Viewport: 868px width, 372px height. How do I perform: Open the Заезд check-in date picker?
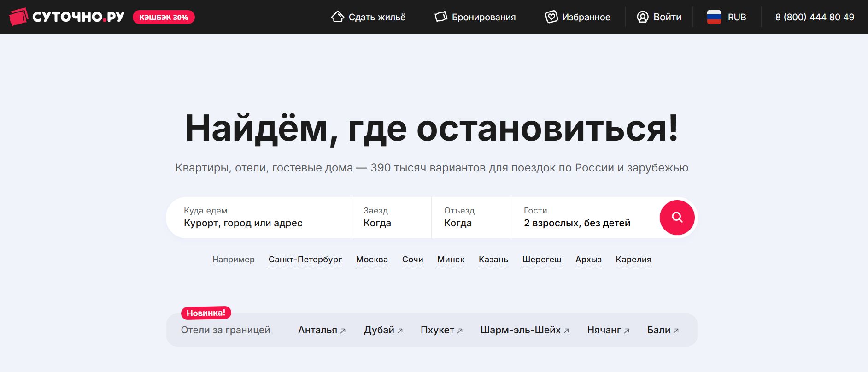point(391,218)
